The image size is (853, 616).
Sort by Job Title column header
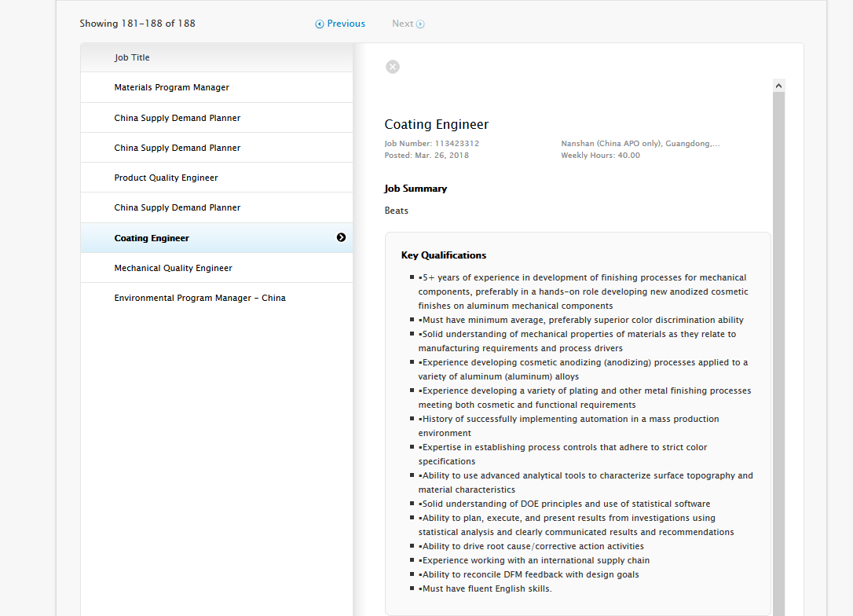click(132, 57)
